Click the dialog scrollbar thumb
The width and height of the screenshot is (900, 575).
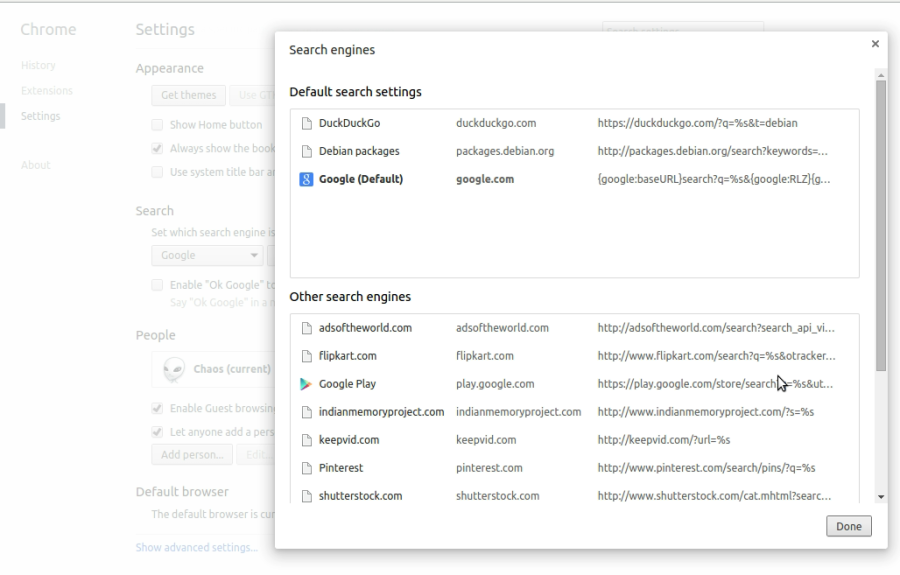[x=881, y=226]
